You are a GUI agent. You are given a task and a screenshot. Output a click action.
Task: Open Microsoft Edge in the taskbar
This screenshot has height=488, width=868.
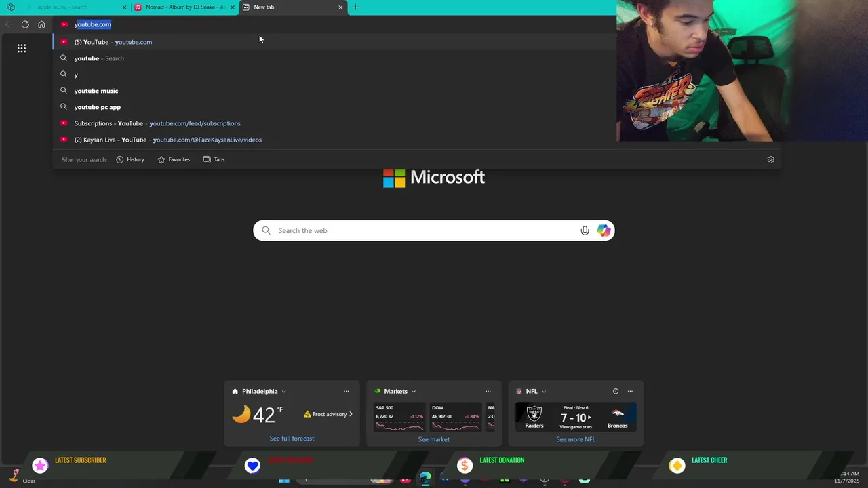coord(425,479)
